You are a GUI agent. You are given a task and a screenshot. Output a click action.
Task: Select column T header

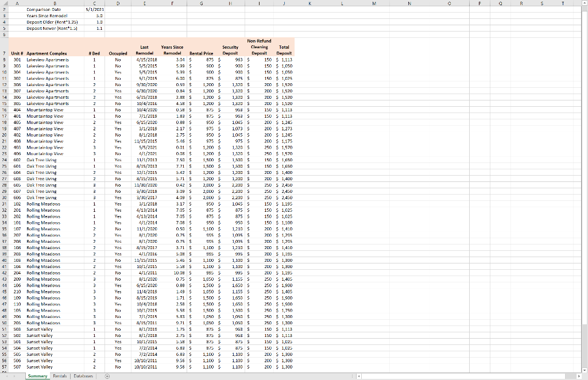[563, 3]
